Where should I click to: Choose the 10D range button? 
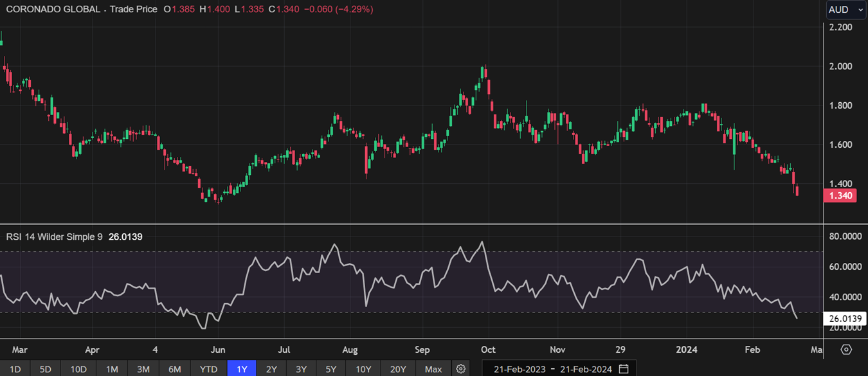(78, 369)
